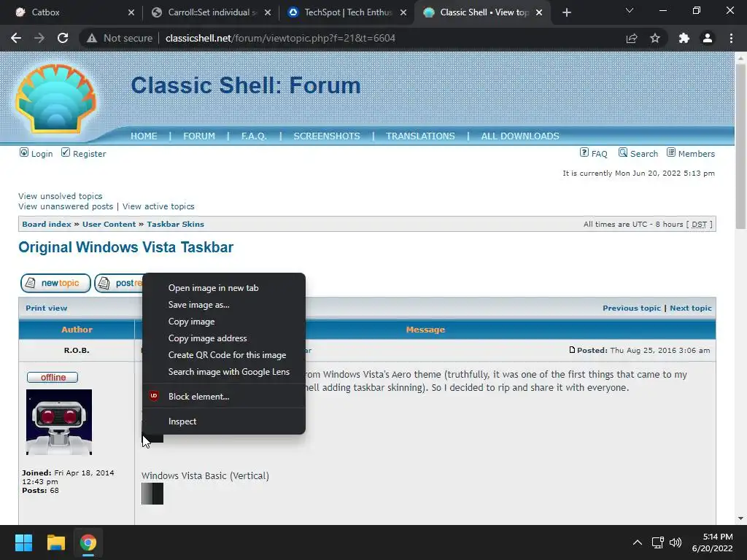Open the TRANSLATIONS navigation link
The width and height of the screenshot is (747, 560).
tap(420, 136)
